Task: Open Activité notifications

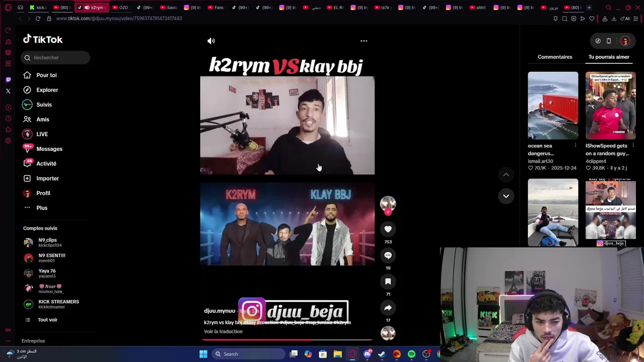Action: [46, 164]
